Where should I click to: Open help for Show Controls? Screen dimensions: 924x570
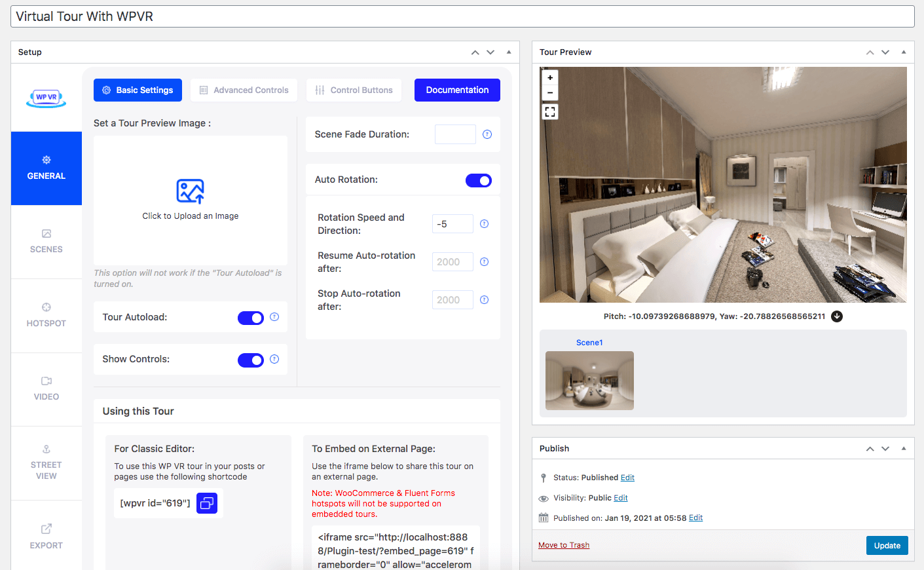pos(274,359)
